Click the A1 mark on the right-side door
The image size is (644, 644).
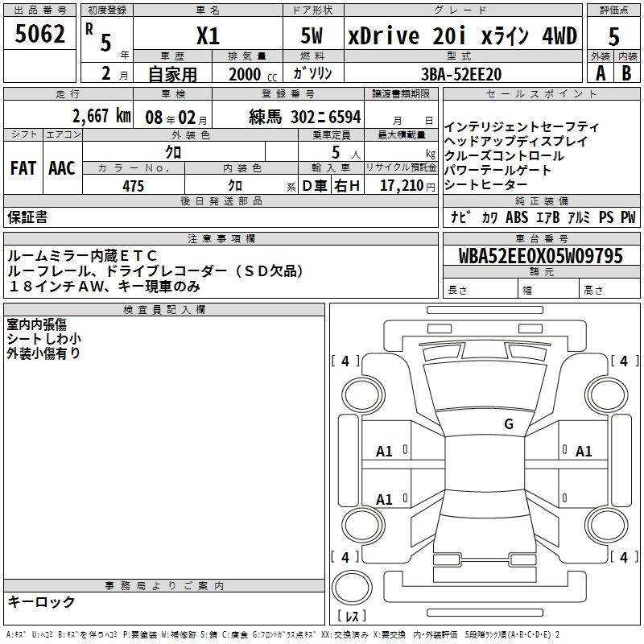coord(583,452)
